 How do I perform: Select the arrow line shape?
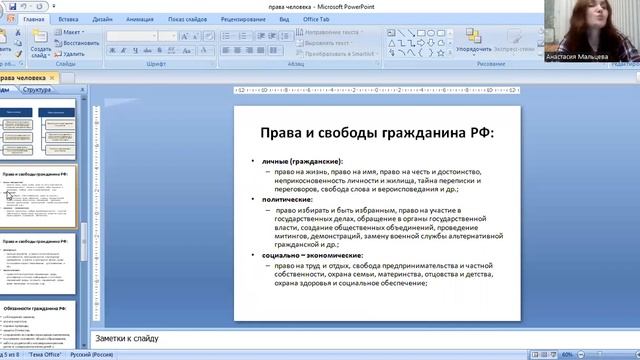coord(411,33)
